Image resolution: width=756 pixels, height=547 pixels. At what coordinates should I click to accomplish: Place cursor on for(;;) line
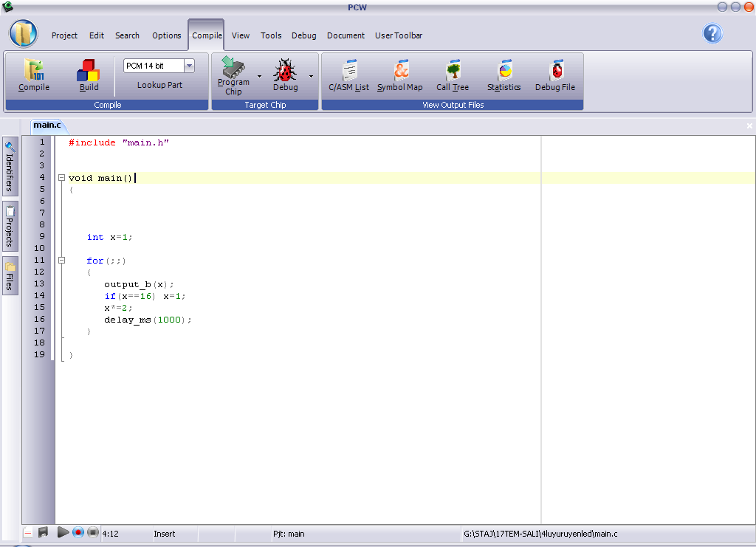[106, 261]
